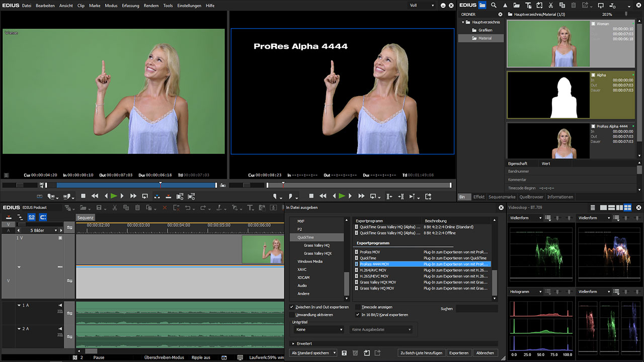Open the Untertitel Keine dropdown
This screenshot has height=362, width=644.
pyautogui.click(x=318, y=330)
